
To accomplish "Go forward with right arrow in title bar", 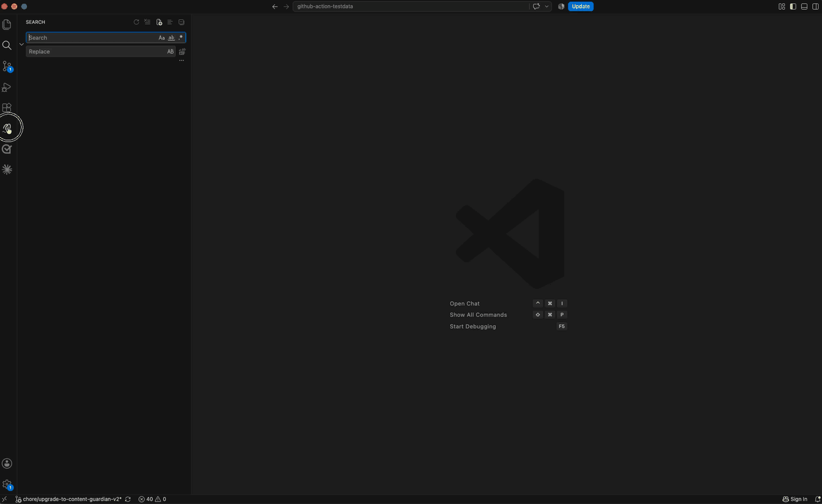I will click(286, 6).
